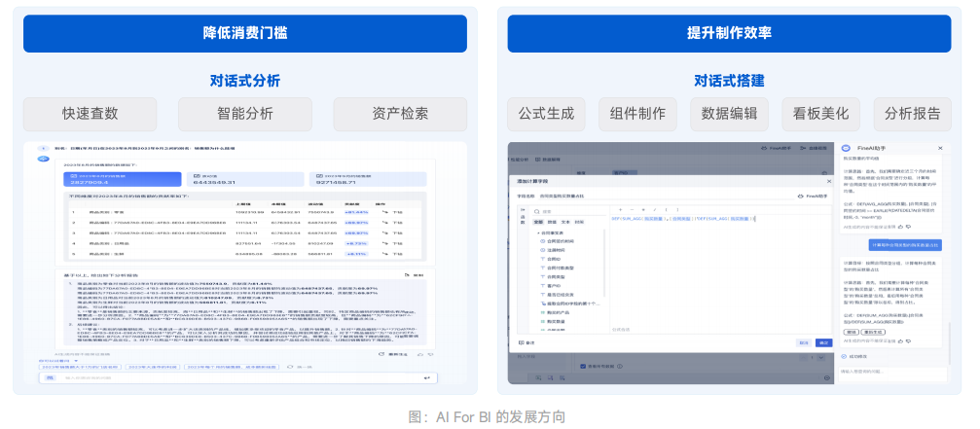Click the 成功修改 status check icon
The height and width of the screenshot is (429, 980).
pyautogui.click(x=844, y=357)
